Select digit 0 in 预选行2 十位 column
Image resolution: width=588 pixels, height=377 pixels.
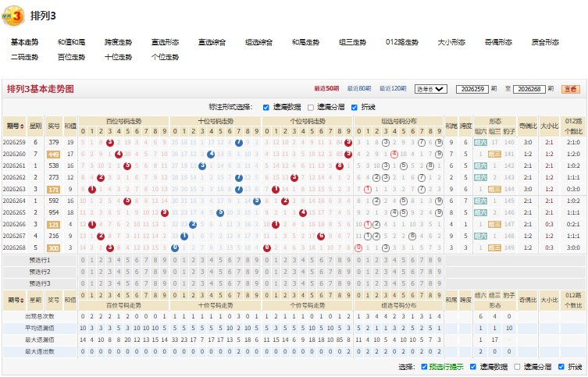(175, 272)
